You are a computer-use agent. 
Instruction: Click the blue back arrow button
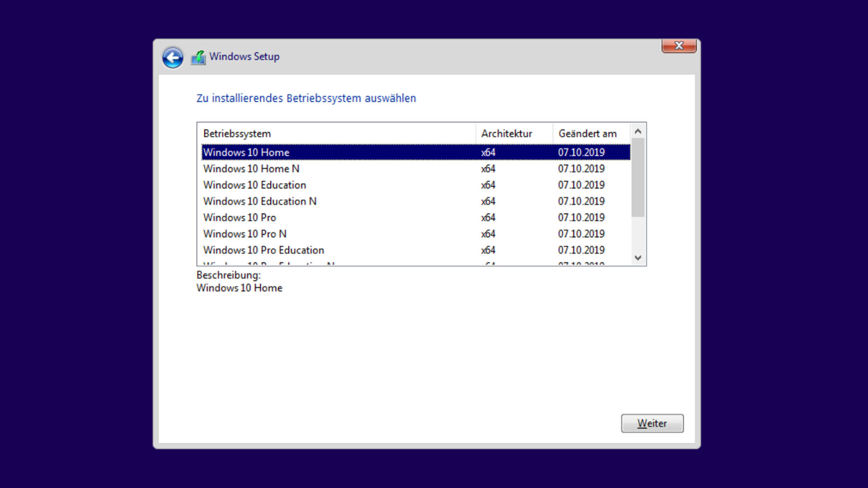[x=172, y=58]
